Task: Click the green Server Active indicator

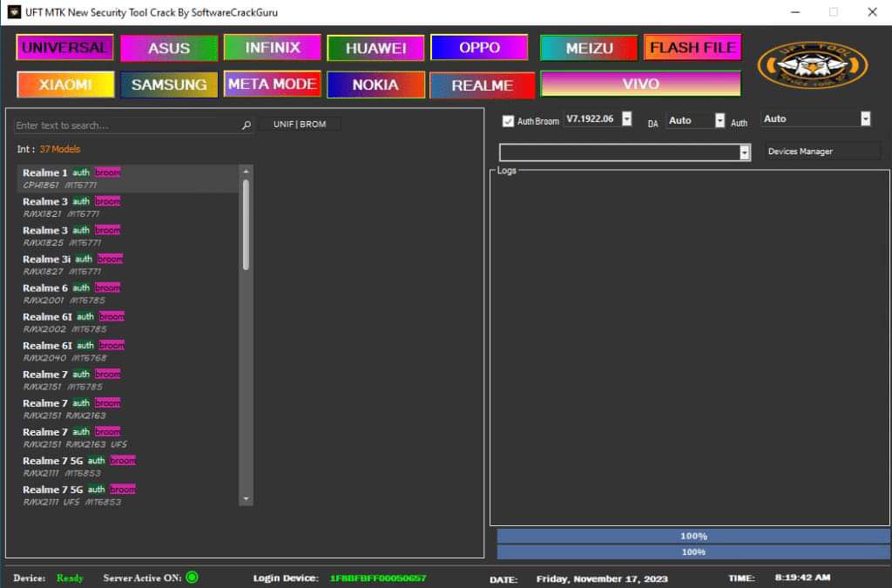Action: (x=193, y=578)
